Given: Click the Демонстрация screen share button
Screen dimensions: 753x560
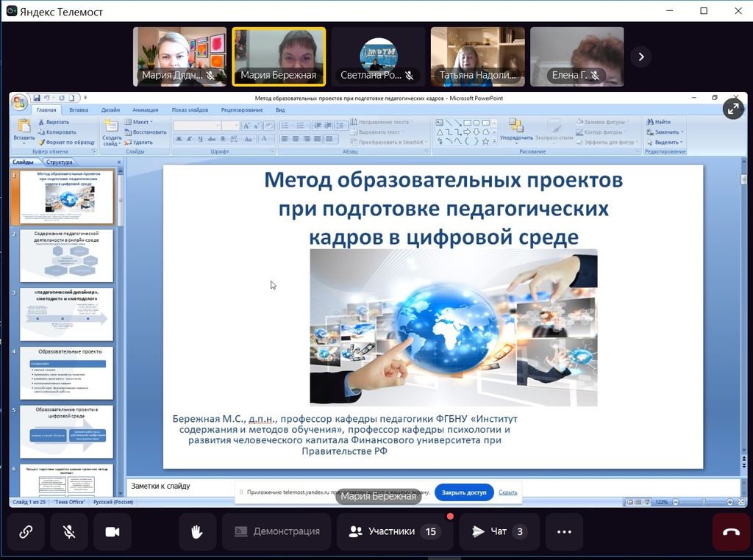Looking at the screenshot, I should [276, 532].
